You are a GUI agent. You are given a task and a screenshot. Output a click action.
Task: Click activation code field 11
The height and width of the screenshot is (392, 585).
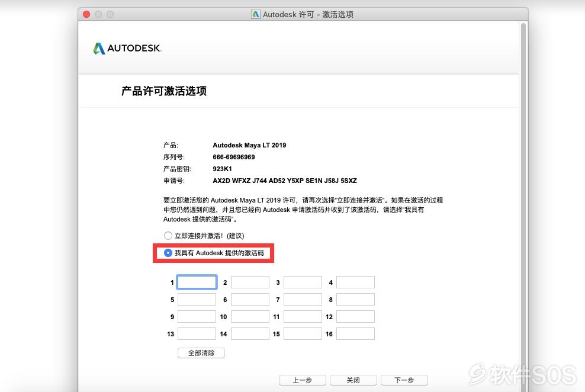303,317
